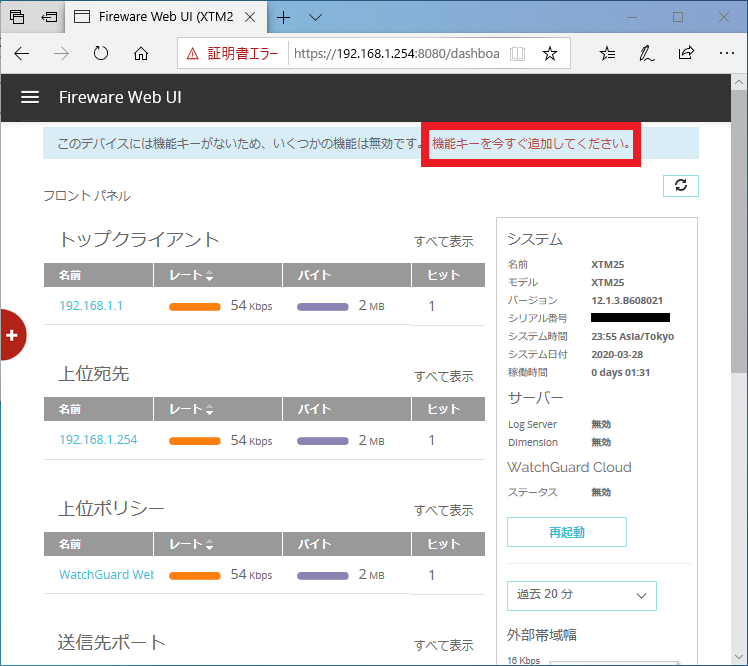Click the address bar URL

click(x=397, y=53)
